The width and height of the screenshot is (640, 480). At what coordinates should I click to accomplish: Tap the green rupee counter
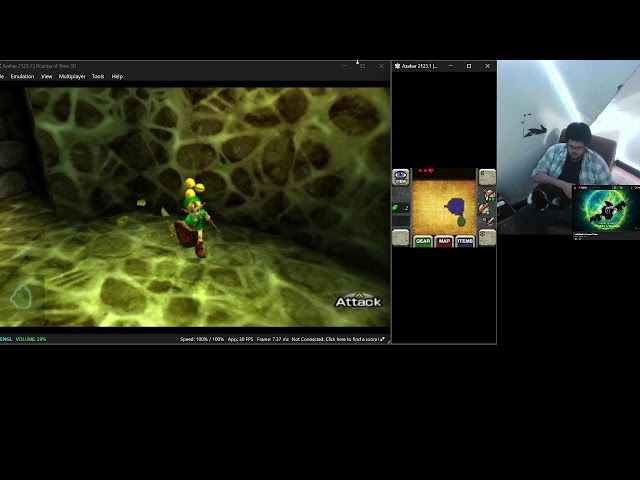pos(401,208)
